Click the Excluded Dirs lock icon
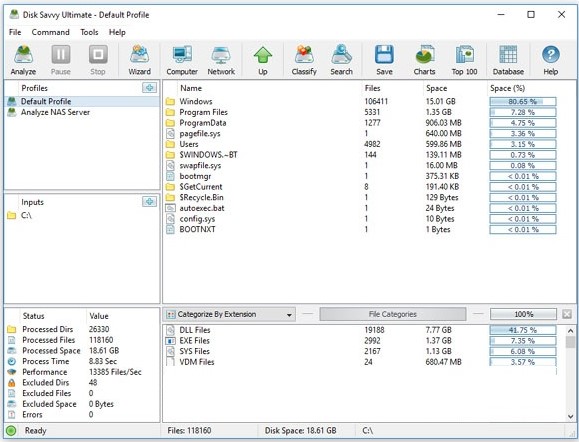579x442 pixels. (x=12, y=383)
